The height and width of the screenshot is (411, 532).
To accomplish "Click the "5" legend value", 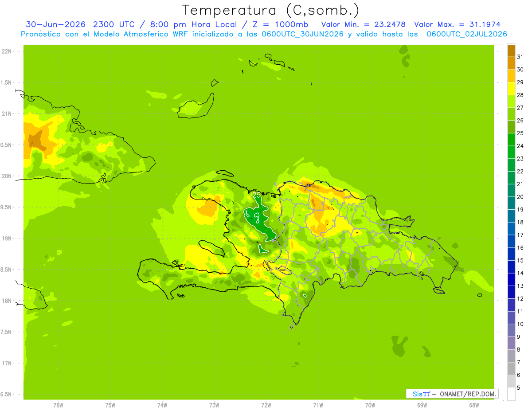I will [519, 388].
